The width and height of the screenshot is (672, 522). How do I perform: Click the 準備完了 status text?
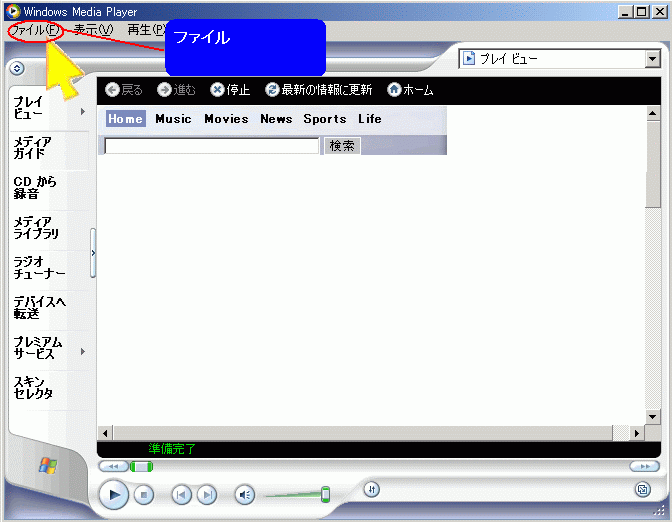pos(172,449)
